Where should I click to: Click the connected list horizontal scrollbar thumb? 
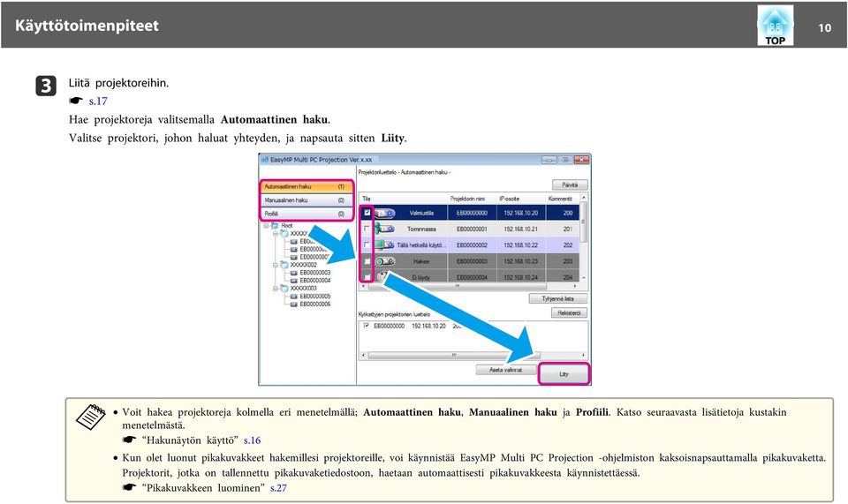[454, 356]
